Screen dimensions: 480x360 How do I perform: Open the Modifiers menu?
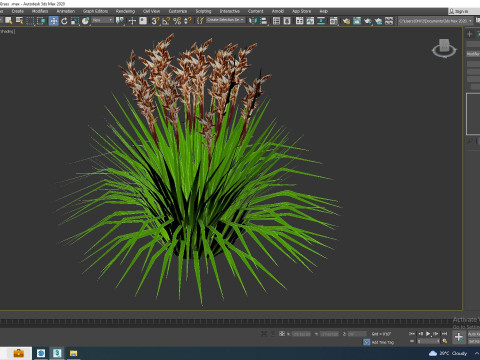[x=40, y=11]
